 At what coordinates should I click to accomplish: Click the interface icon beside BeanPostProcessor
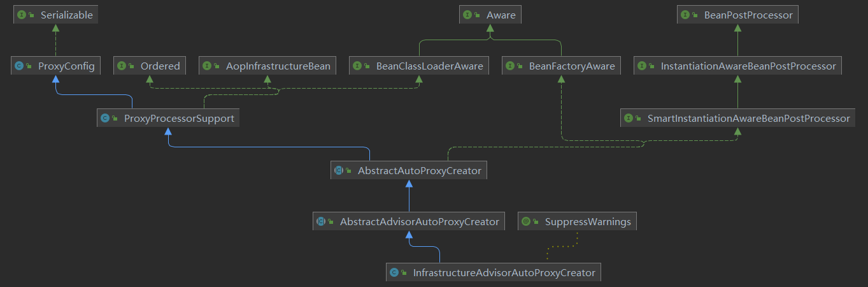685,15
